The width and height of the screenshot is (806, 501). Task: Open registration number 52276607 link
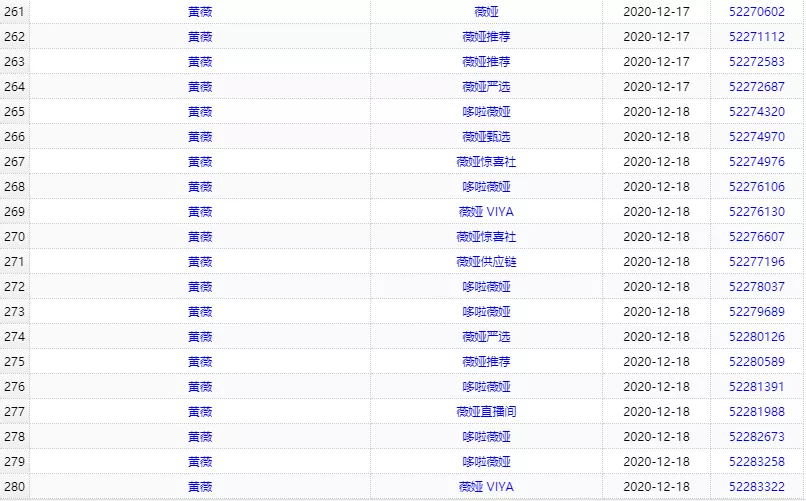(757, 236)
